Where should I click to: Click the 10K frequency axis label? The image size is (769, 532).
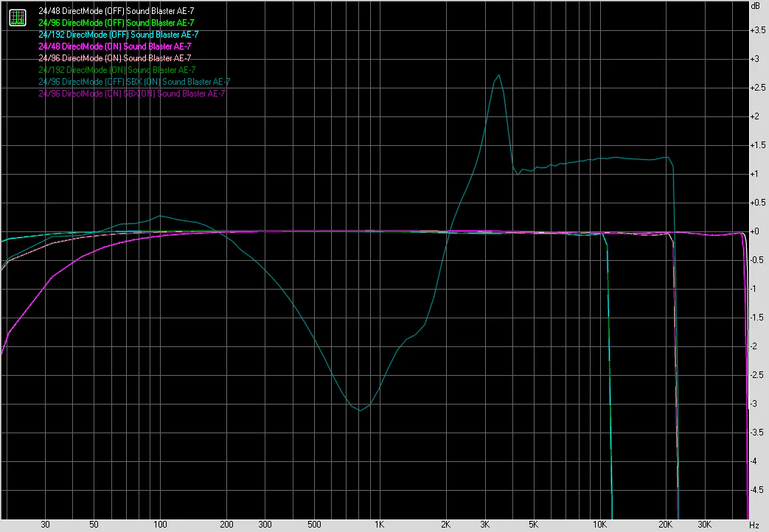600,524
